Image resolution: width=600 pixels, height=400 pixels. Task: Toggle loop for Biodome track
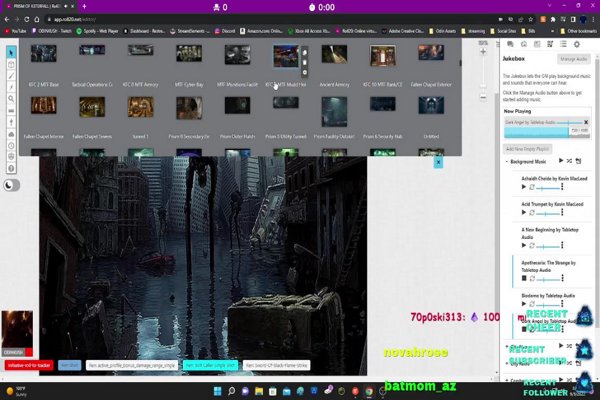[x=532, y=304]
